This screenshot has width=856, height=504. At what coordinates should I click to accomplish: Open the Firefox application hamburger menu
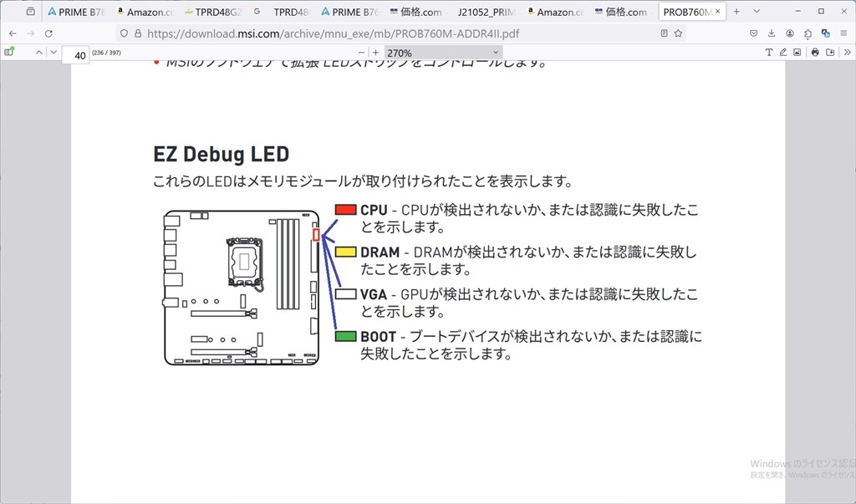pos(843,33)
